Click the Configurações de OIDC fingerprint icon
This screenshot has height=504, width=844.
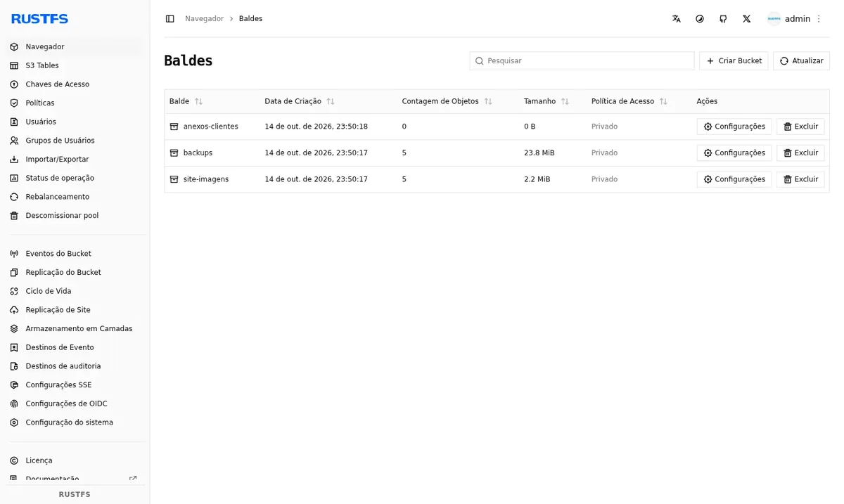14,403
